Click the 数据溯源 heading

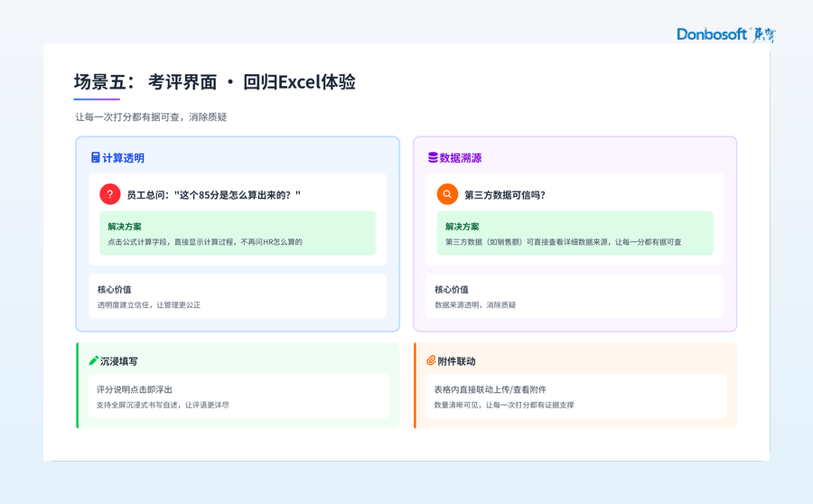click(x=461, y=158)
